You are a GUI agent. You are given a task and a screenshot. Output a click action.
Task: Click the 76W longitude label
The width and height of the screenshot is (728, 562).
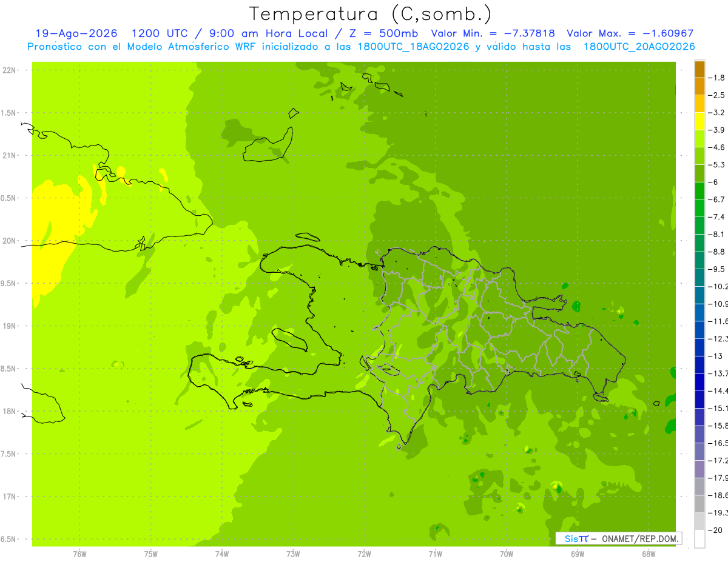point(79,554)
